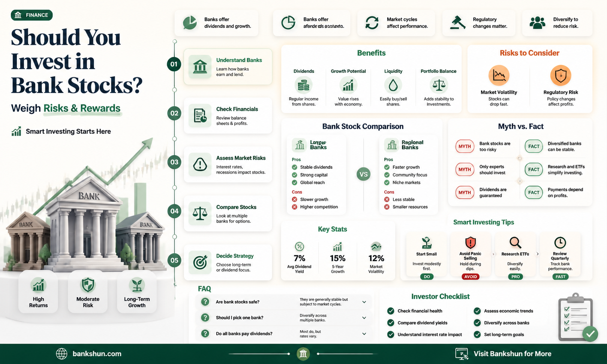Click the 15% 5-Year Growth stat

(x=337, y=258)
